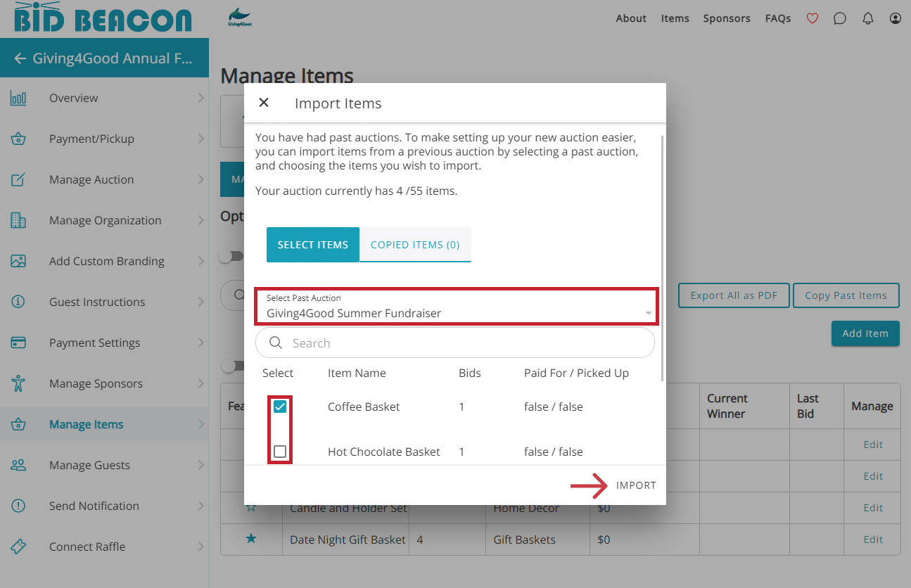Expand the Add Custom Branding chevron
911x588 pixels.
pyautogui.click(x=201, y=261)
